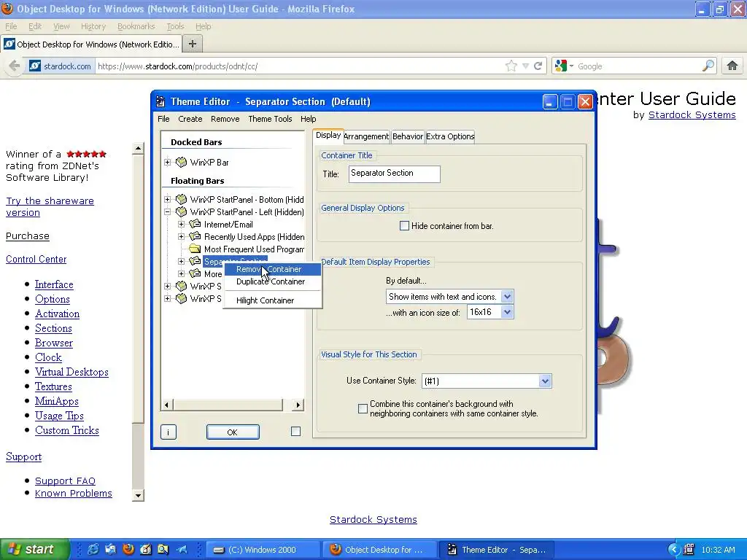Open Theme Tools menu in Theme Editor
Image resolution: width=747 pixels, height=560 pixels.
coord(270,119)
